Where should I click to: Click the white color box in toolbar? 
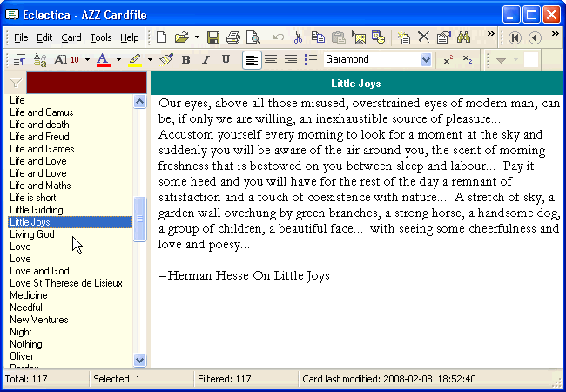pos(531,60)
